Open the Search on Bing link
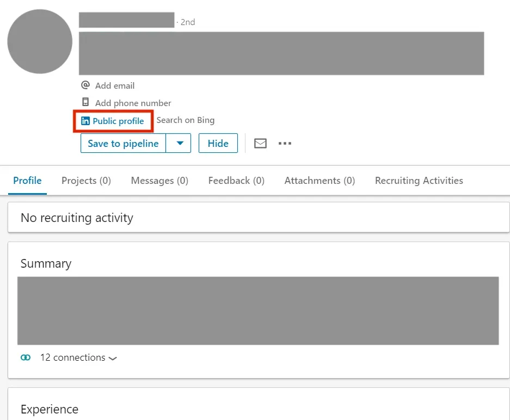Image resolution: width=510 pixels, height=420 pixels. pos(185,120)
